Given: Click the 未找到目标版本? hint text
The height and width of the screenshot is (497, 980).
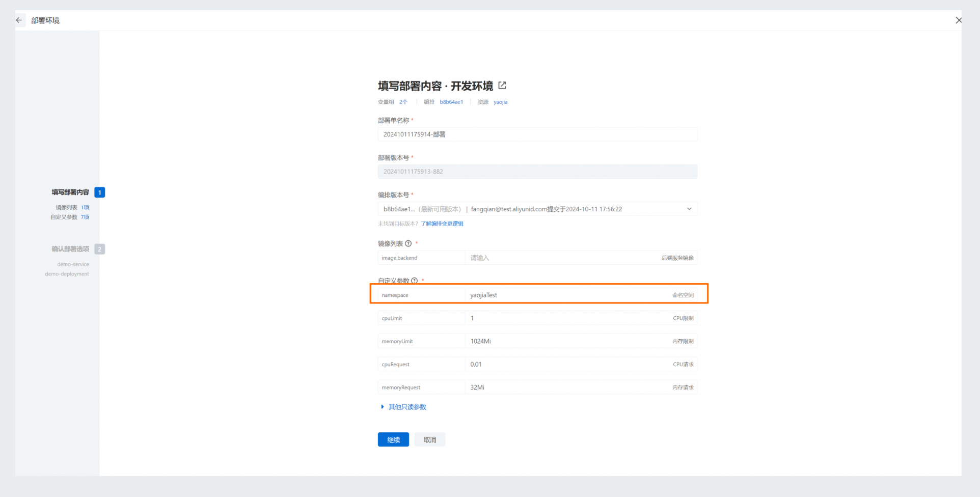Looking at the screenshot, I should 398,224.
